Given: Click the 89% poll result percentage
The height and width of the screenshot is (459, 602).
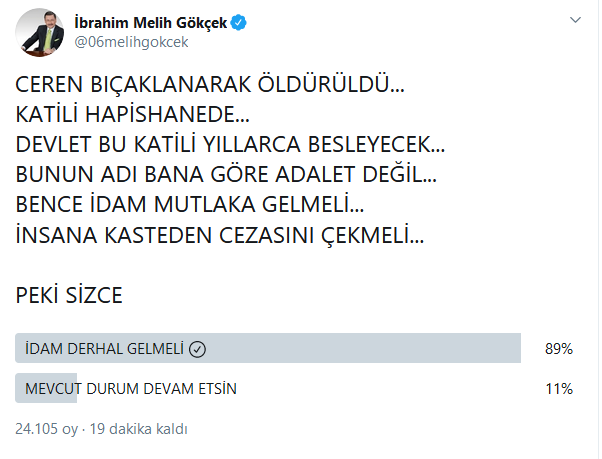Looking at the screenshot, I should click(x=559, y=349).
